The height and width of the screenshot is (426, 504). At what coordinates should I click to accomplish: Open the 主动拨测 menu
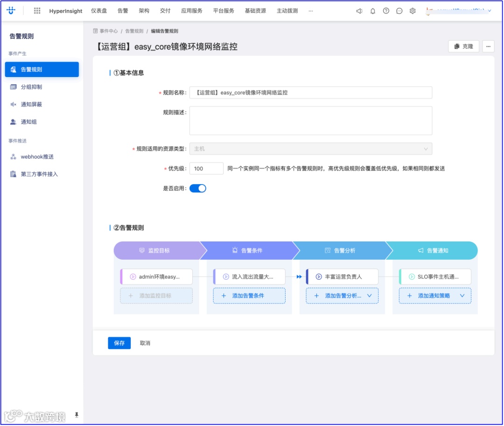(287, 11)
